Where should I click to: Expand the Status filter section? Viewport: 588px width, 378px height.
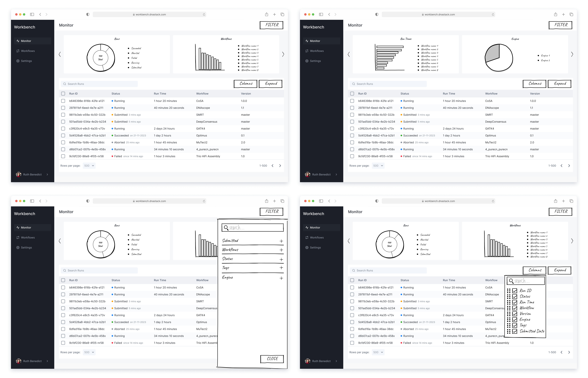[x=281, y=259]
